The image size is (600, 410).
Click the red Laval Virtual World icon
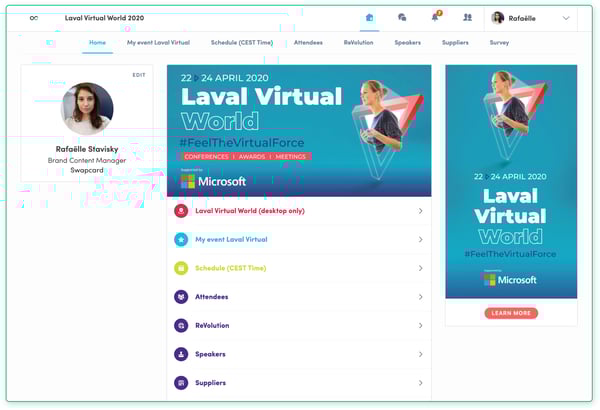[181, 211]
